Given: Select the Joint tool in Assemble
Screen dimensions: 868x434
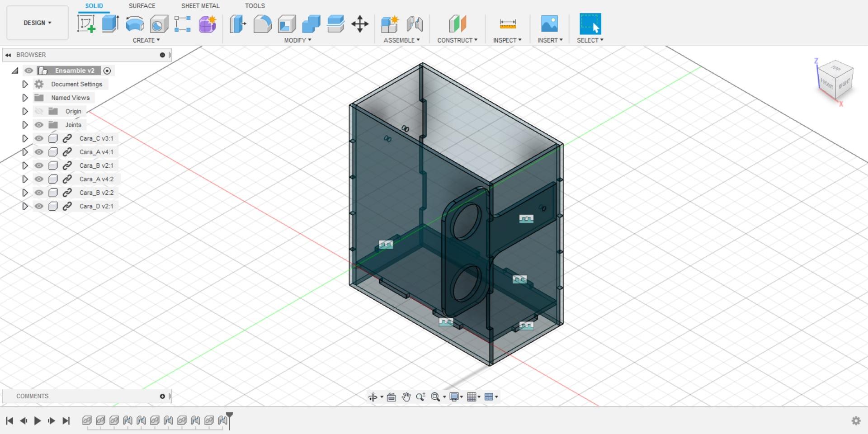Looking at the screenshot, I should (x=414, y=24).
